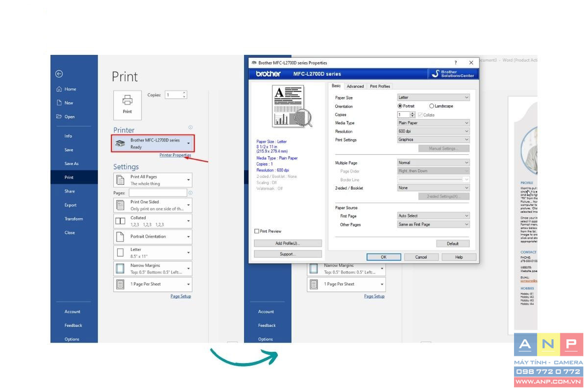Open the Info page in backstage sidebar
Viewport: 588px width, 392px height.
point(68,136)
